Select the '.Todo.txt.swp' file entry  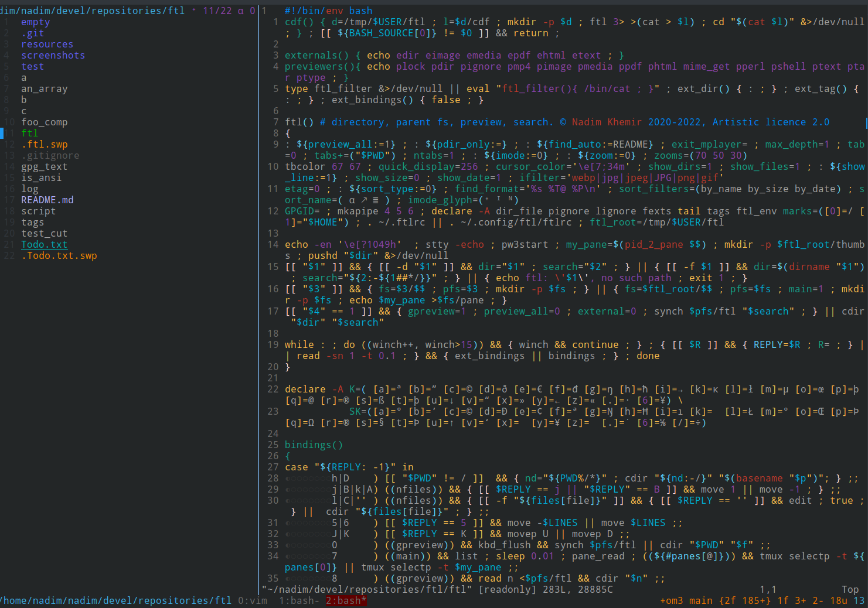(59, 256)
